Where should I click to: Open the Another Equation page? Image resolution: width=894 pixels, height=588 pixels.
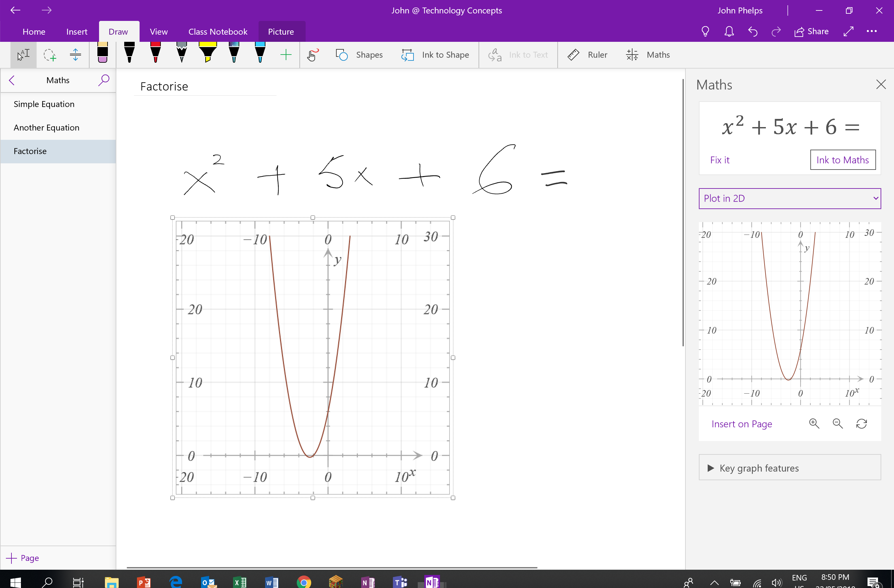click(46, 128)
